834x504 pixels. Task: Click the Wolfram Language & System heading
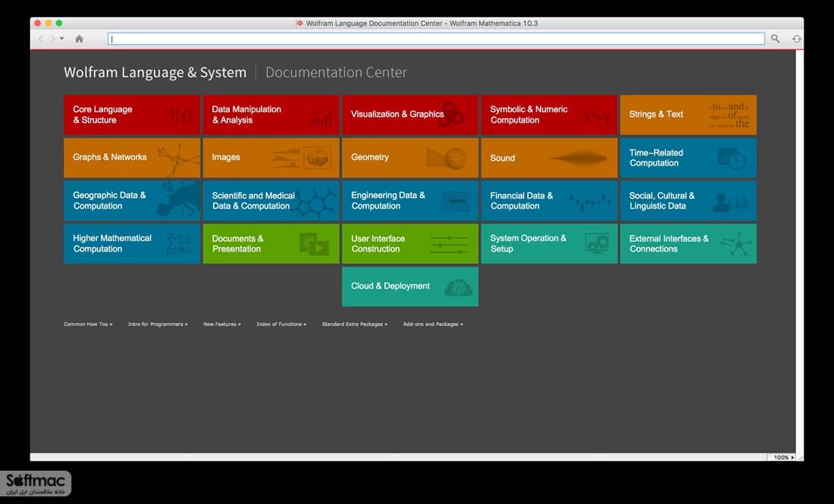[155, 72]
